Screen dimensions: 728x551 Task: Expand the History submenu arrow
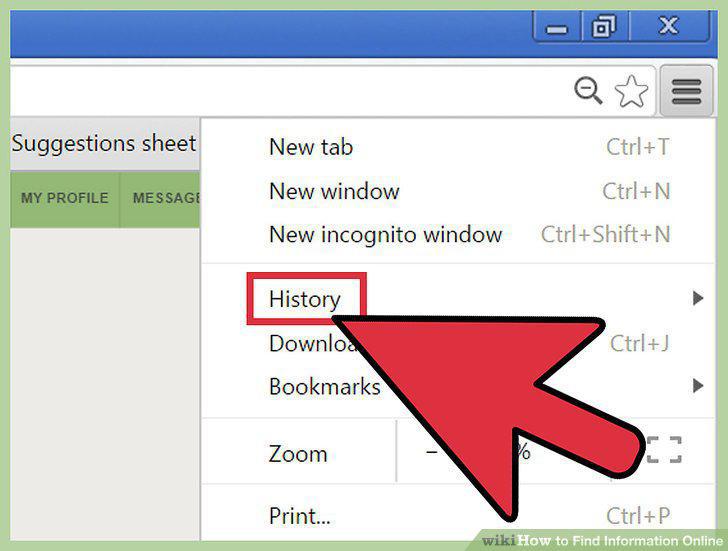697,298
